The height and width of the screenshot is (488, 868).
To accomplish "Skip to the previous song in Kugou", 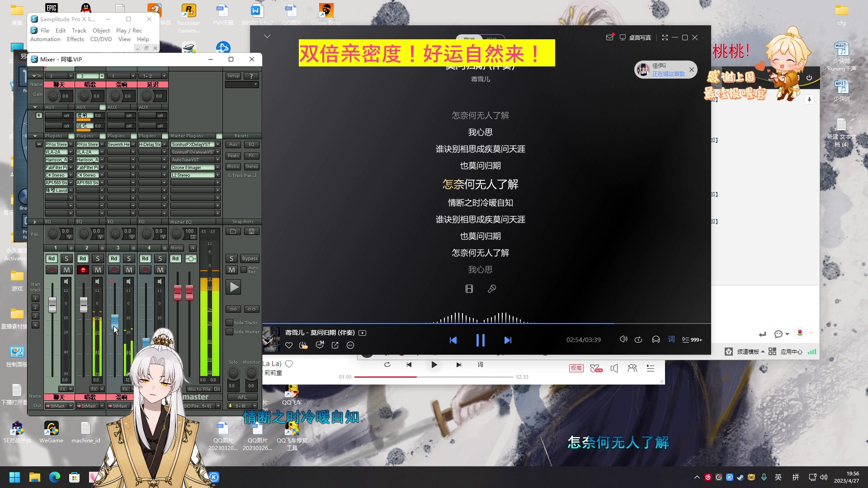I will point(453,340).
